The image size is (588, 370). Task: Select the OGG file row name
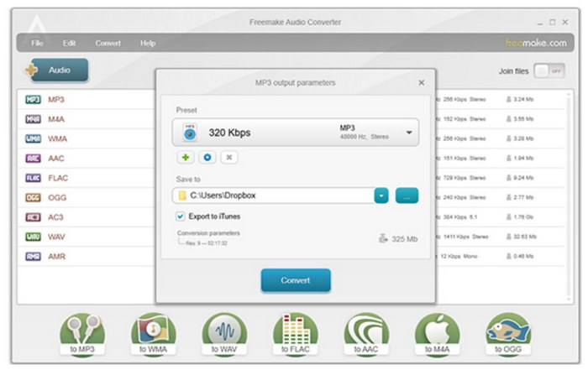coord(57,197)
